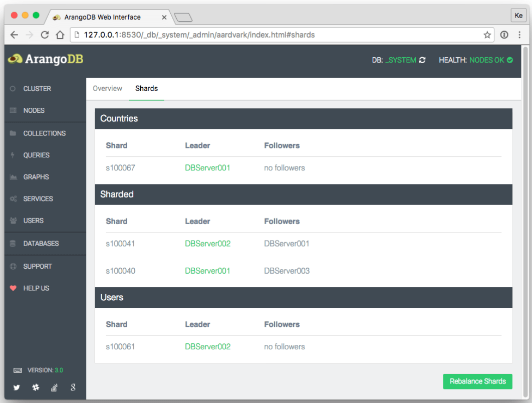
Task: Click the ArangoDB Twitter bird icon
Action: 17,387
